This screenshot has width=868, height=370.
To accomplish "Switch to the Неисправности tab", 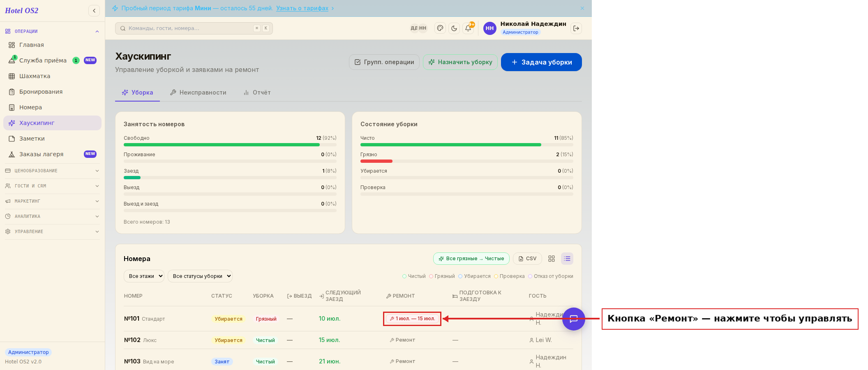I will tap(198, 92).
